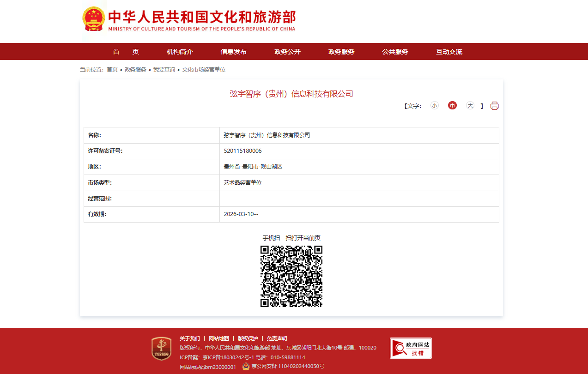
Task: Select small font size 小
Action: [434, 106]
